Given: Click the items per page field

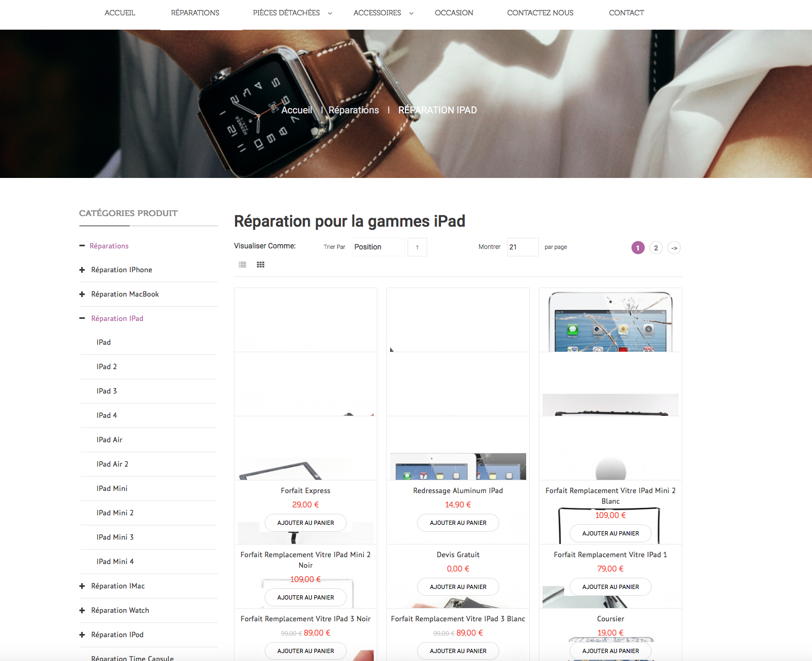Looking at the screenshot, I should pyautogui.click(x=523, y=247).
